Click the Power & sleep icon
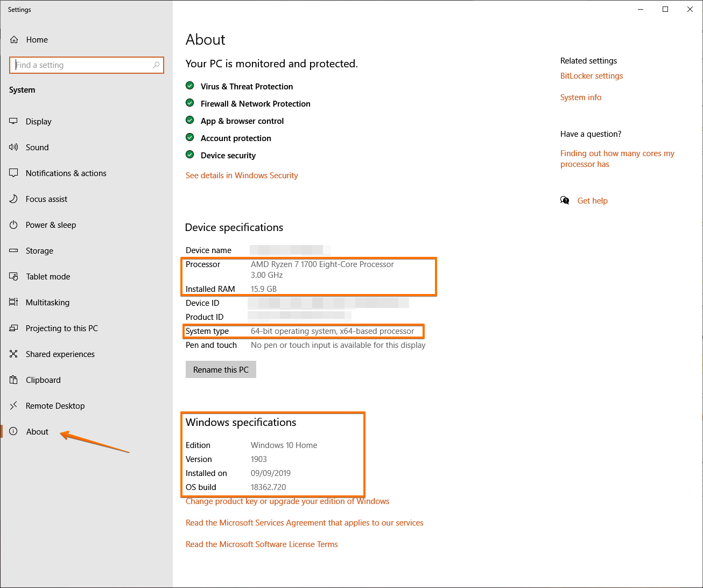The image size is (703, 588). coord(13,225)
